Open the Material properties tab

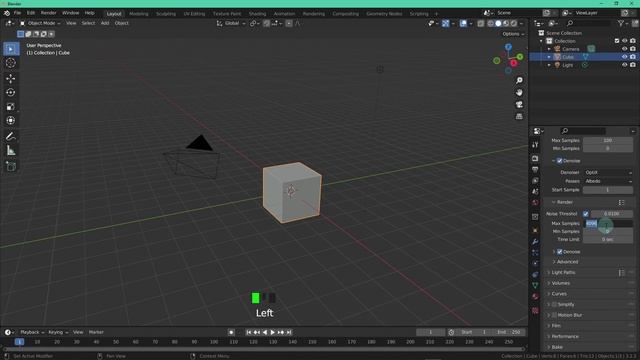tap(535, 297)
